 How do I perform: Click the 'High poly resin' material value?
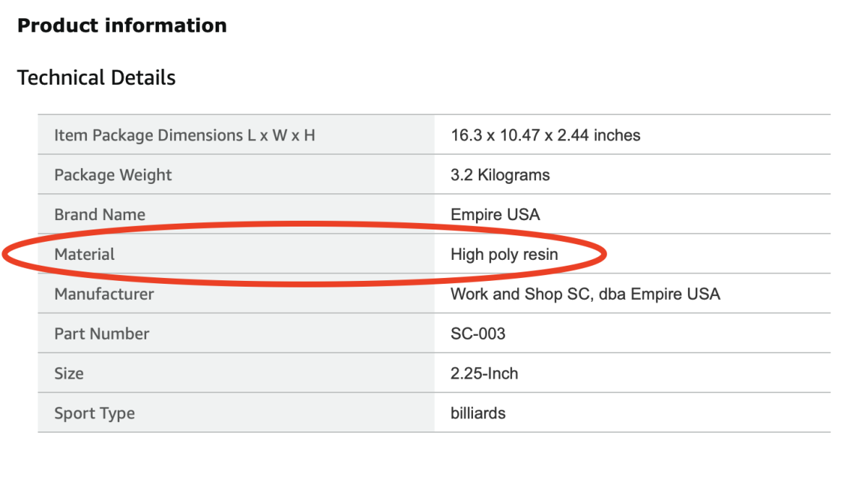(504, 255)
